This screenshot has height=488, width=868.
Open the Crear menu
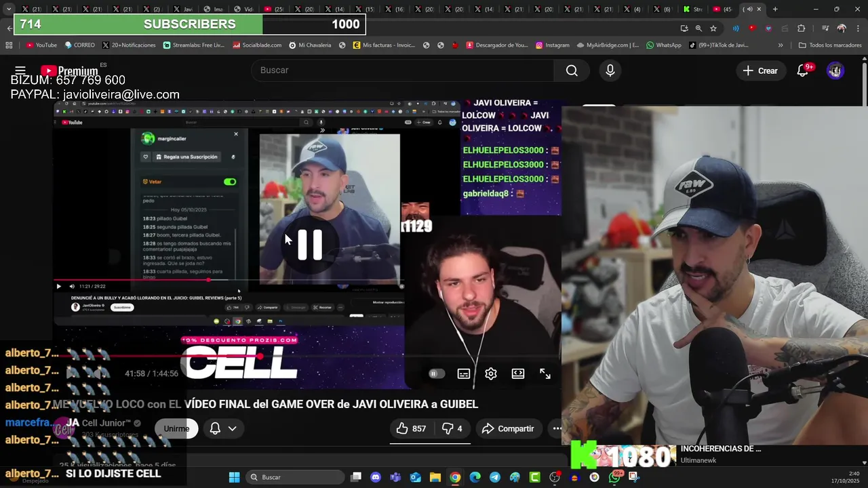[x=760, y=70]
